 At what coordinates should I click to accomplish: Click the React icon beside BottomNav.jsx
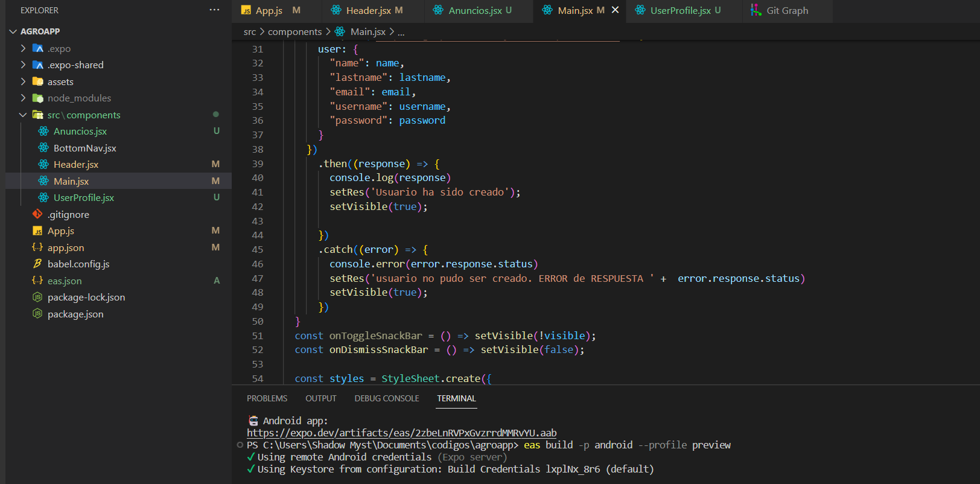43,148
